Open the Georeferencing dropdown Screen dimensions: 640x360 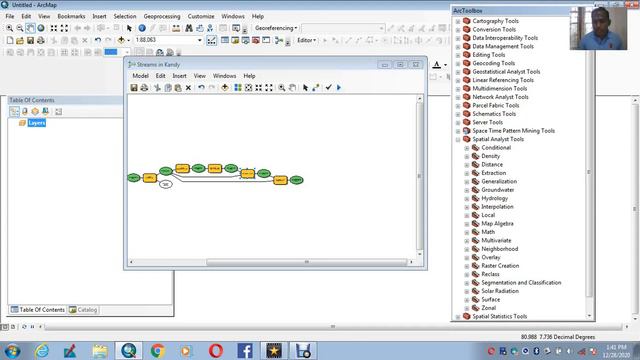pos(276,28)
